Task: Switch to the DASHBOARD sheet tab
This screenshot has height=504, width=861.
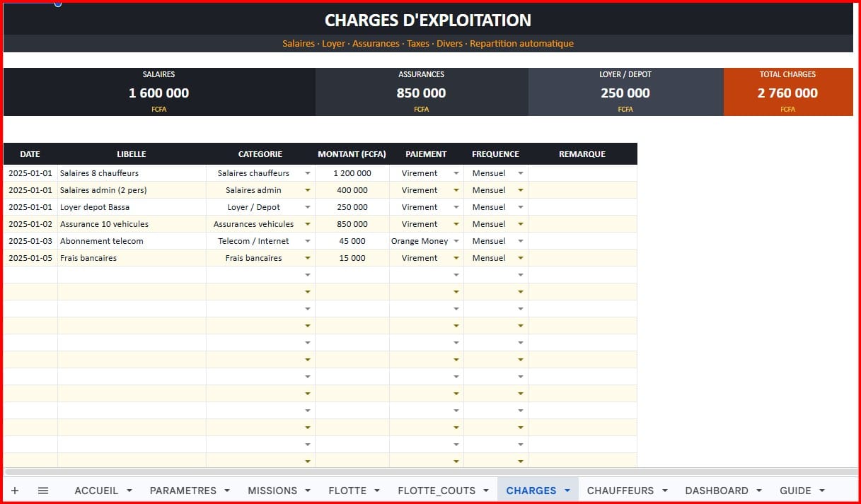Action: 717,491
